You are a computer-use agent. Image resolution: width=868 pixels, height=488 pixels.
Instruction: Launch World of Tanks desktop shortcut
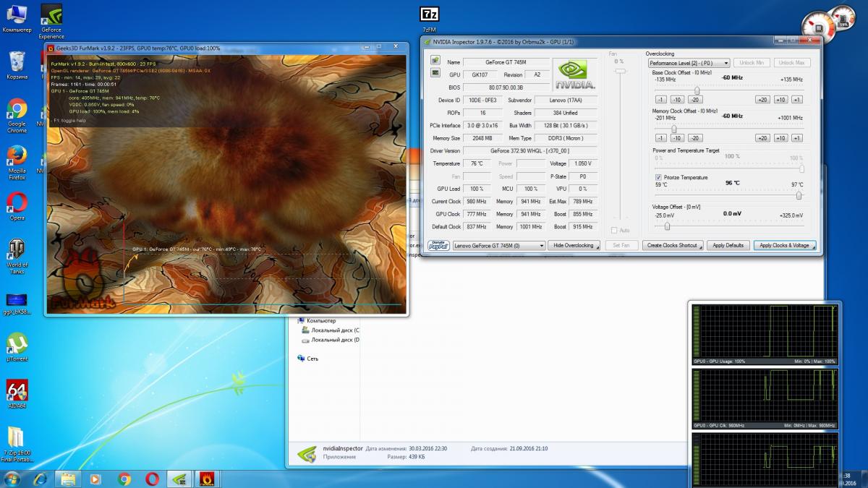[17, 257]
